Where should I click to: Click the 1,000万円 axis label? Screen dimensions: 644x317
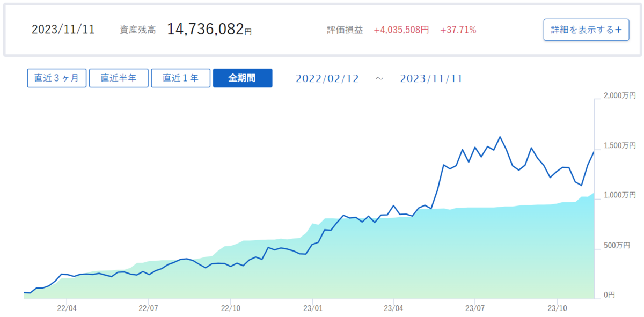(x=619, y=195)
